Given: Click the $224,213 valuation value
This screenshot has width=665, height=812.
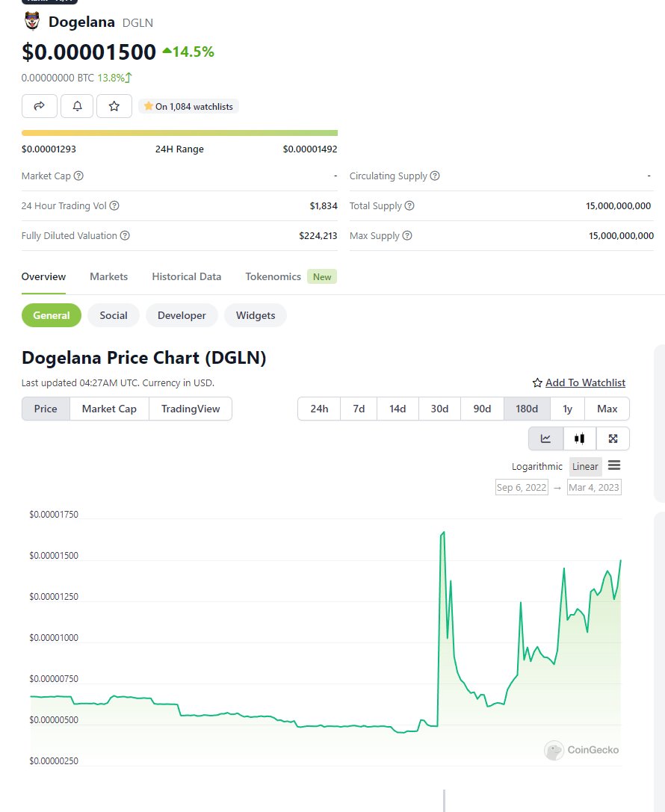Looking at the screenshot, I should pyautogui.click(x=318, y=235).
